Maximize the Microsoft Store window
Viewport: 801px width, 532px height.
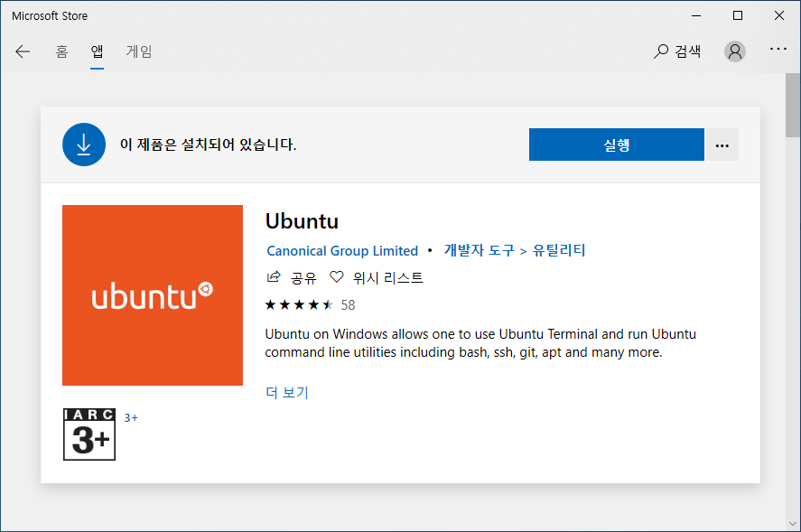(737, 16)
